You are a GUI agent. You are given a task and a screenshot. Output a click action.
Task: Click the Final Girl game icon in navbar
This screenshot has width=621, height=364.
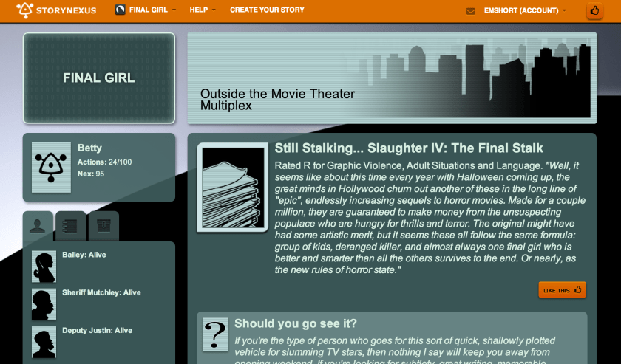(120, 10)
